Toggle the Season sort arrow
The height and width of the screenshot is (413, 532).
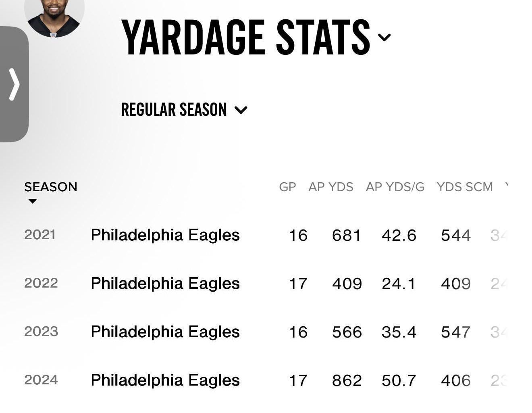pyautogui.click(x=33, y=201)
